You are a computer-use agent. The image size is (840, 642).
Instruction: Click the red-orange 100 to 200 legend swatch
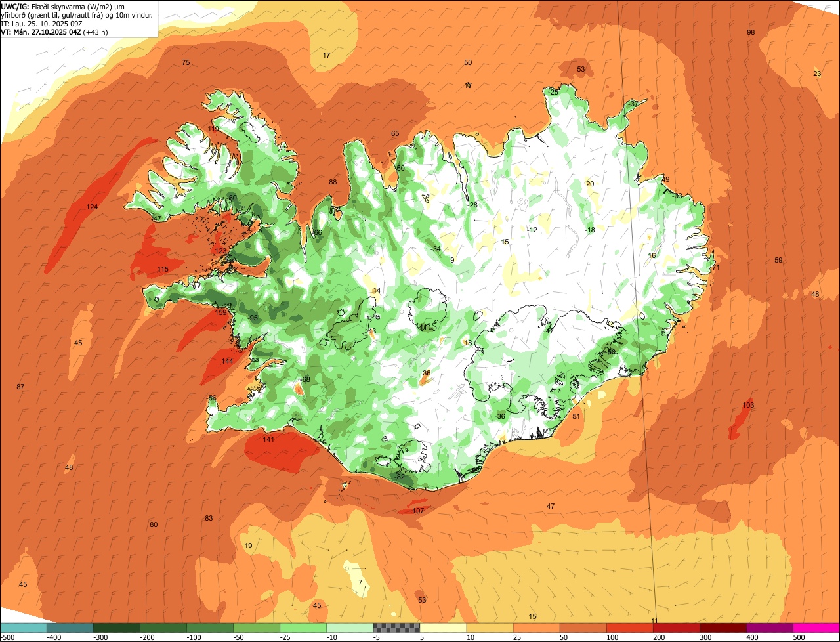point(629,628)
